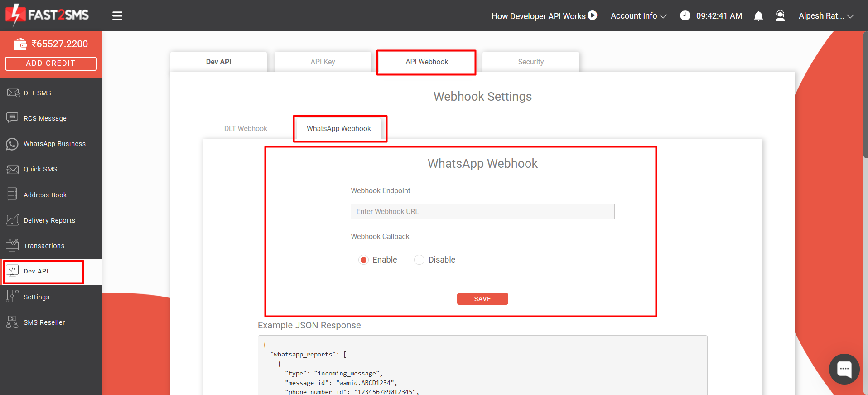Toggle the hamburger sidebar menu

117,16
